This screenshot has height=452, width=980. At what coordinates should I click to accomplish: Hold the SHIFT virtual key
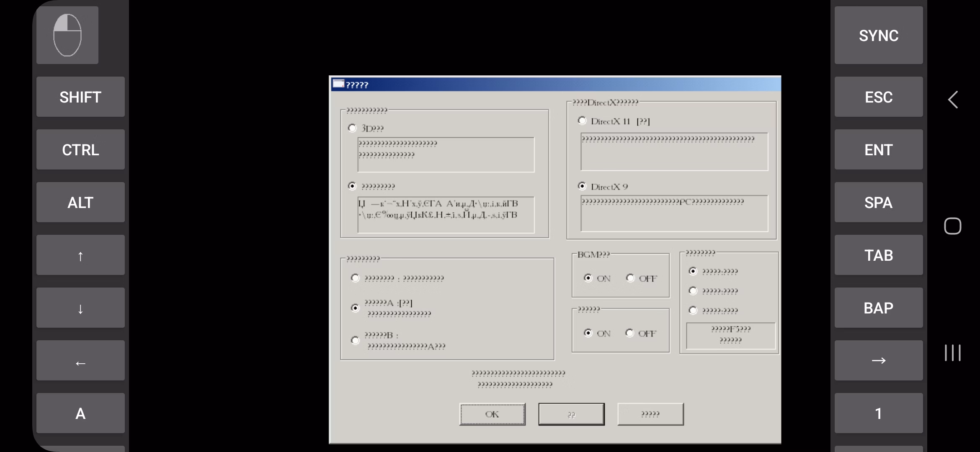click(x=80, y=97)
